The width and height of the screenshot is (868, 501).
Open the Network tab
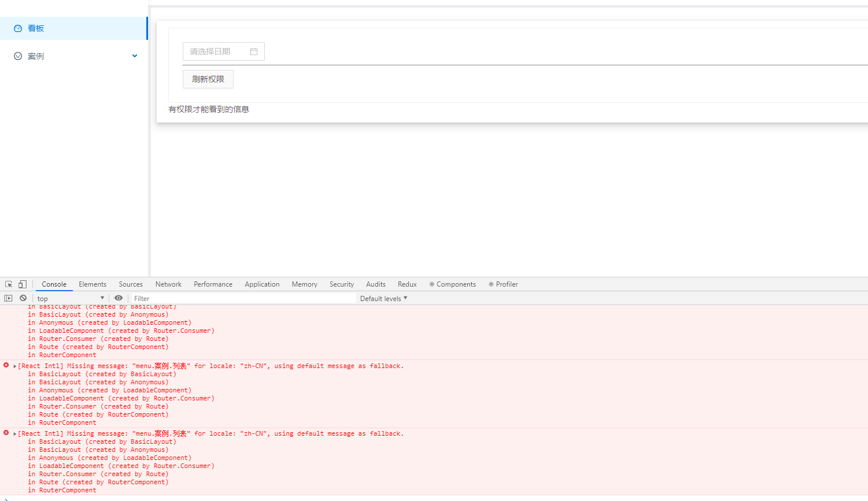click(x=168, y=284)
